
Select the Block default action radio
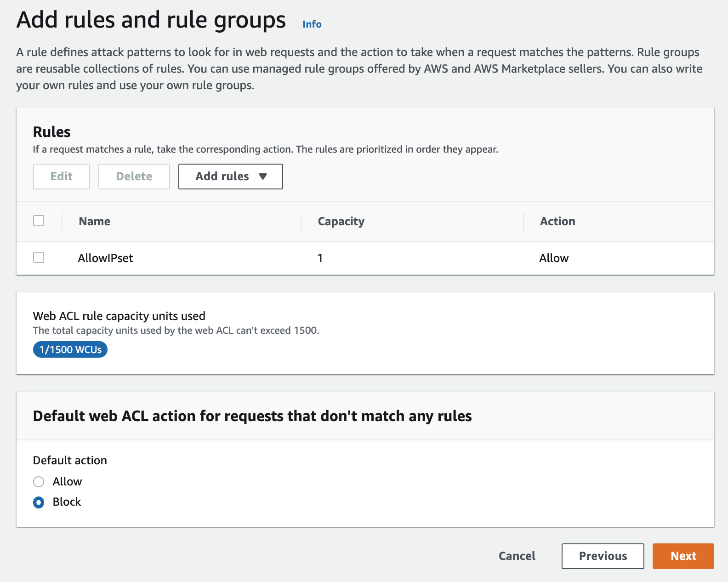(x=39, y=502)
